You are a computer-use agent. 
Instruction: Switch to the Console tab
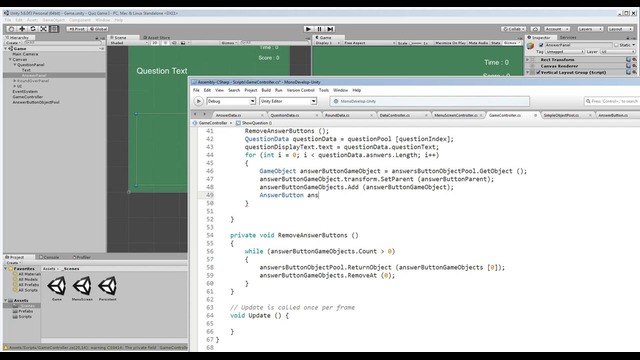coord(49,257)
